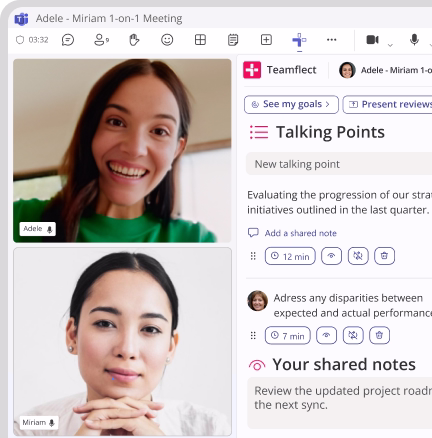
Task: Change the view layout grid icon
Action: point(200,40)
